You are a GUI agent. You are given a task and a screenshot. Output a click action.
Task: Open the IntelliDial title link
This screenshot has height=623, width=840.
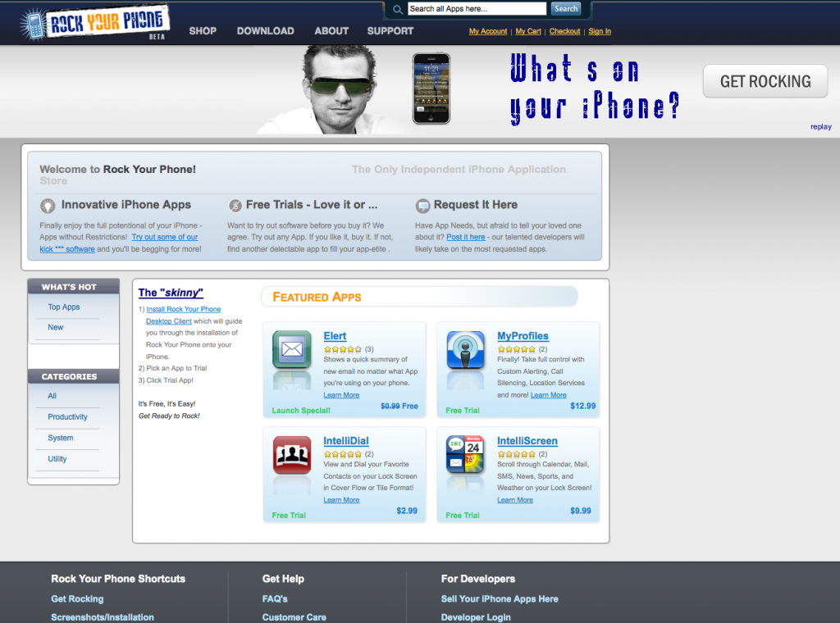(x=346, y=441)
